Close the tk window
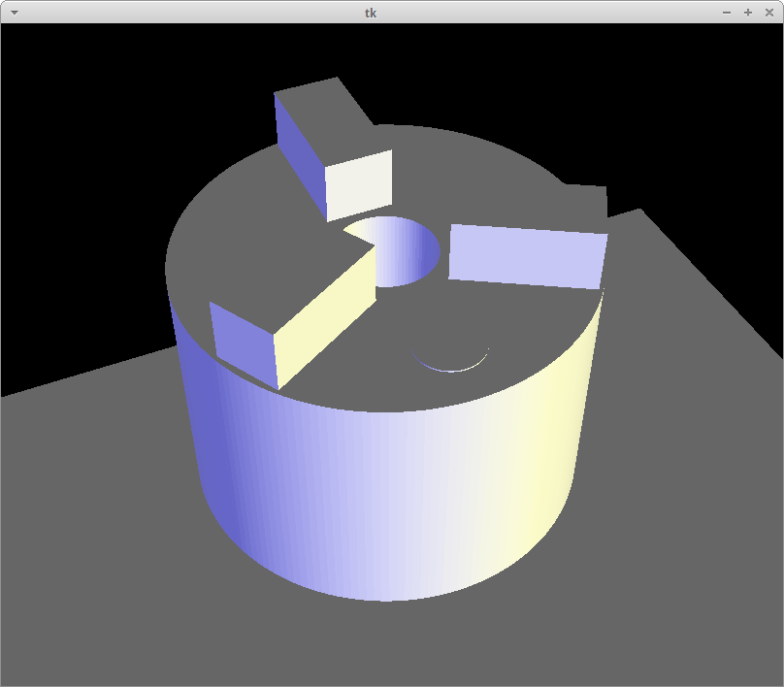This screenshot has width=784, height=687. 769,13
